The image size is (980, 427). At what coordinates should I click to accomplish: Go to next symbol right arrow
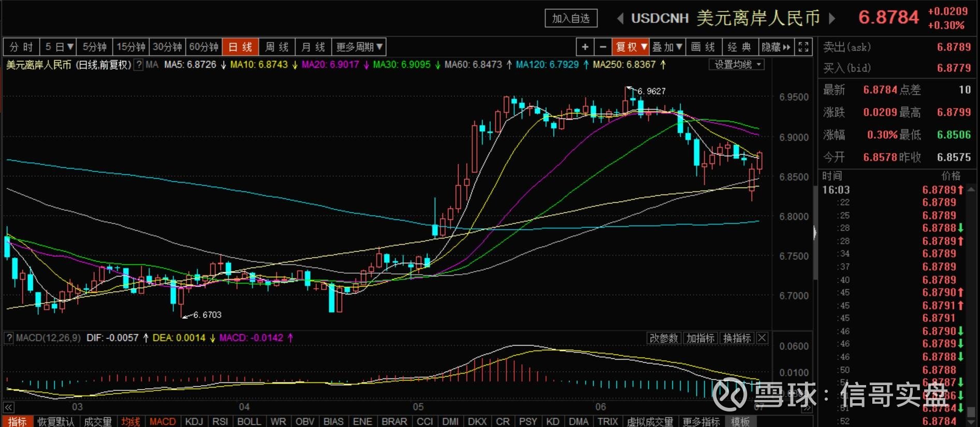832,19
